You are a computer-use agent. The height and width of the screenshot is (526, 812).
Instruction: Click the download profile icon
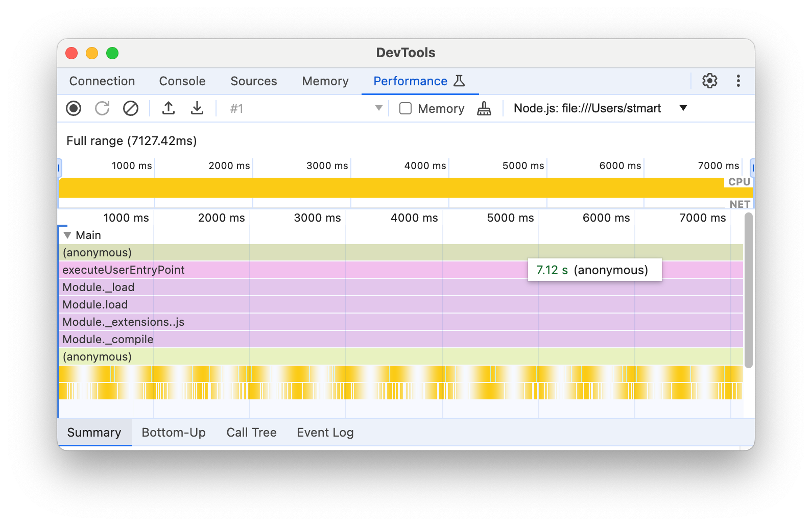pyautogui.click(x=197, y=108)
